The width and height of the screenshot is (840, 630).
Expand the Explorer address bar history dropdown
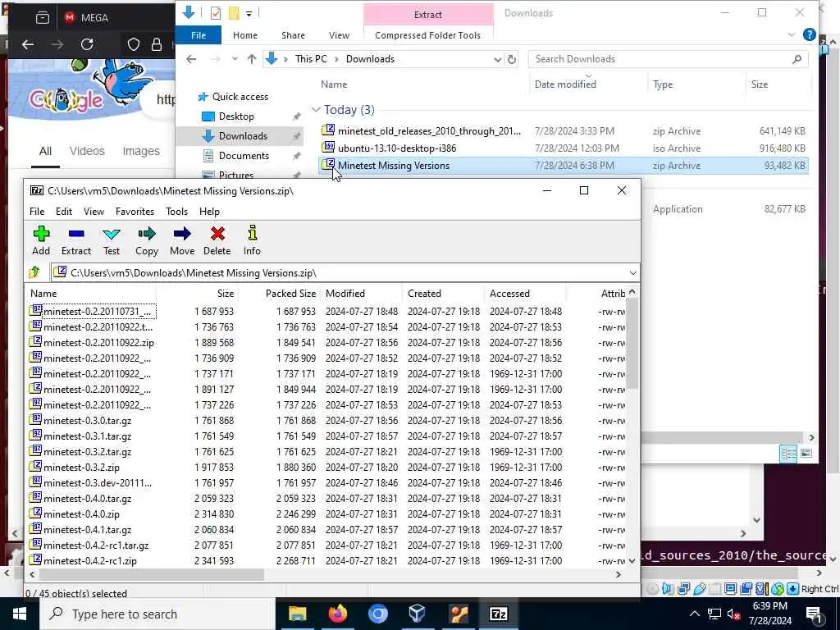click(x=498, y=59)
